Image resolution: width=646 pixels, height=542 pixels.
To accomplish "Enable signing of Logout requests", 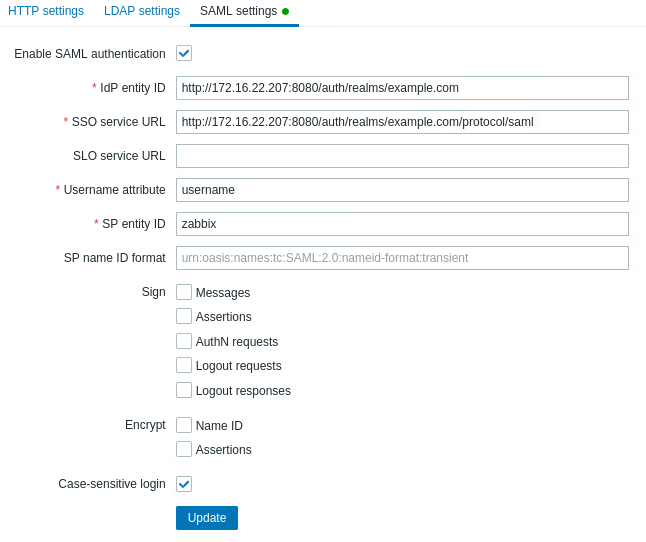I will [x=184, y=365].
